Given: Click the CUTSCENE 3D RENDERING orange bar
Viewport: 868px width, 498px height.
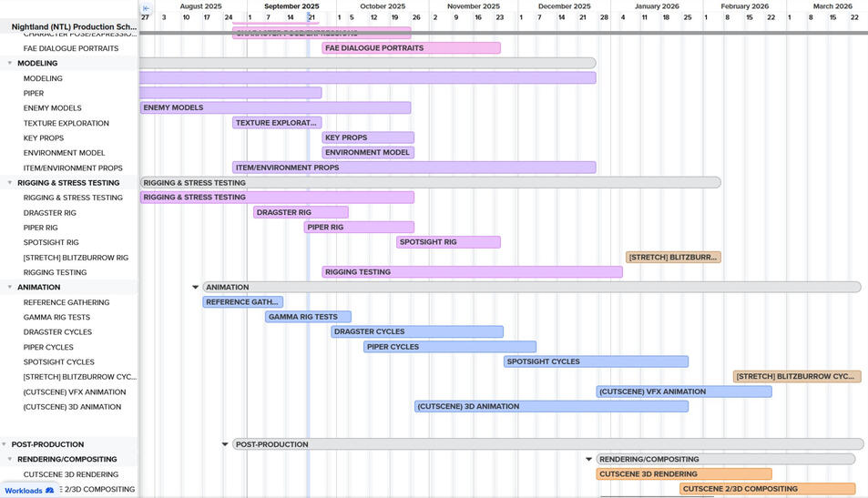Looking at the screenshot, I should tap(683, 474).
